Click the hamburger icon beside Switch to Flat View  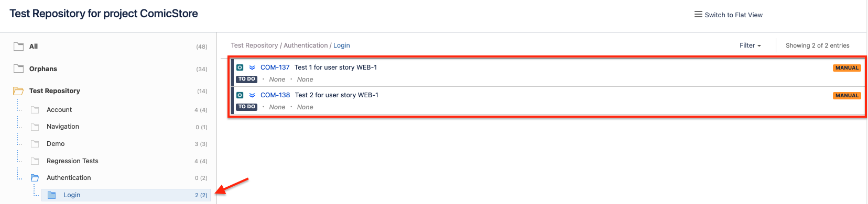tap(698, 15)
